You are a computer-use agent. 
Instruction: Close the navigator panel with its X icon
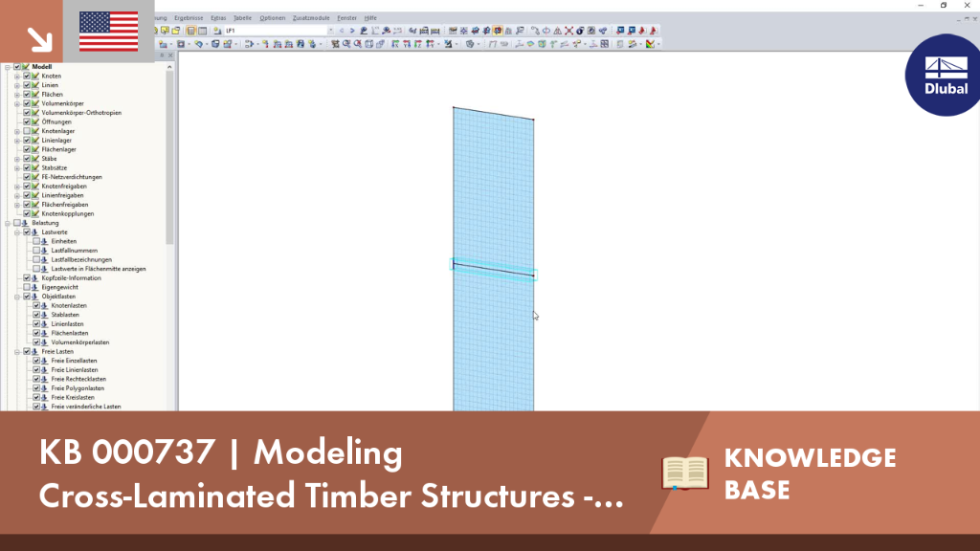(x=170, y=55)
